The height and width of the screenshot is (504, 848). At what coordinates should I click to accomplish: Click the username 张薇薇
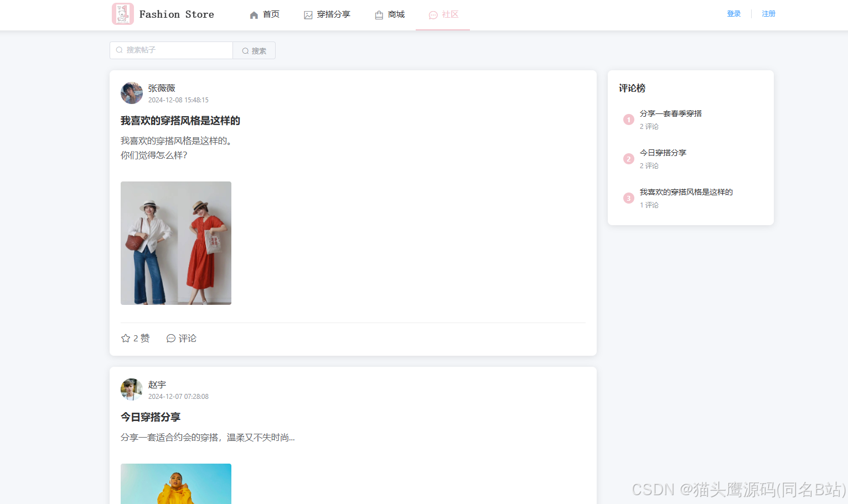pos(162,88)
